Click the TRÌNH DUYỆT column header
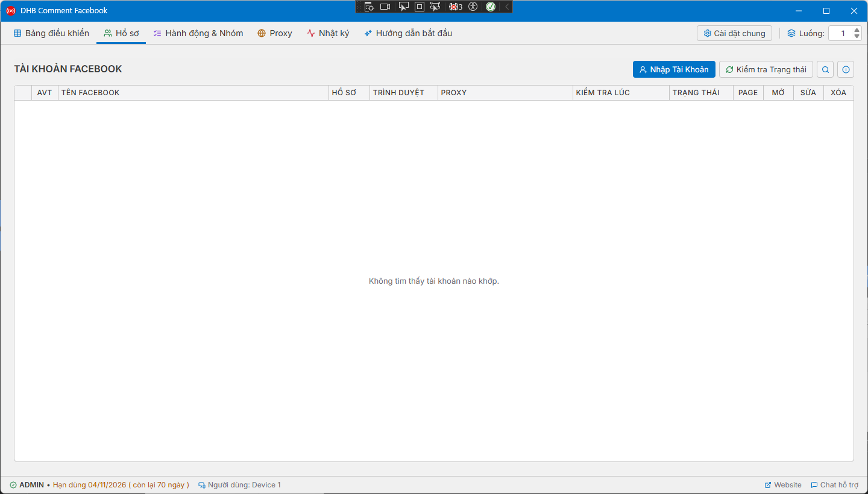Viewport: 868px width, 494px height. [x=404, y=93]
